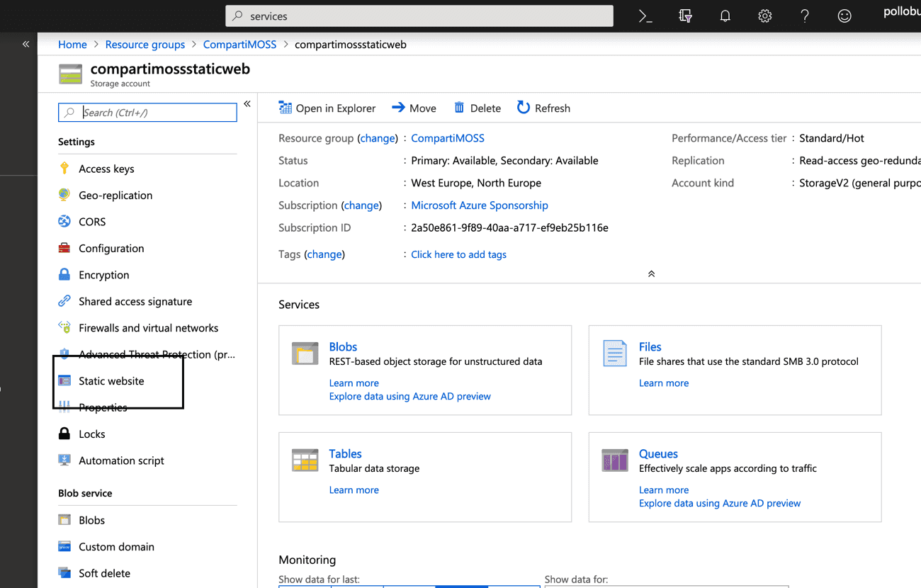Open Cloud Shell from the top bar
The height and width of the screenshot is (588, 921).
(x=645, y=16)
